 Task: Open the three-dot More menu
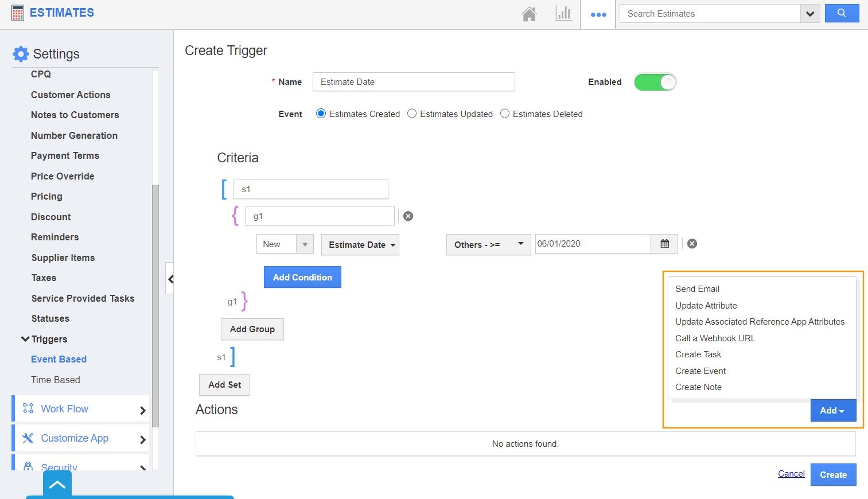pos(598,14)
